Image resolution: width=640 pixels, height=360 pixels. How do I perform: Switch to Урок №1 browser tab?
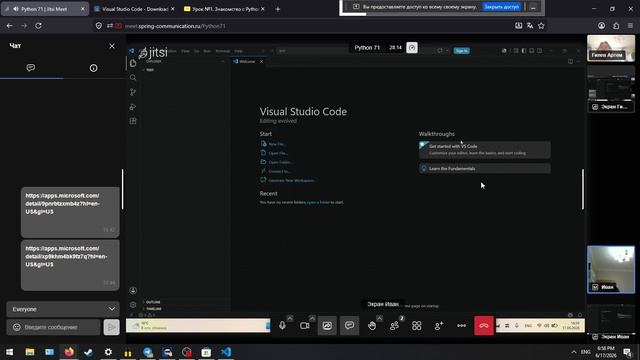click(224, 9)
